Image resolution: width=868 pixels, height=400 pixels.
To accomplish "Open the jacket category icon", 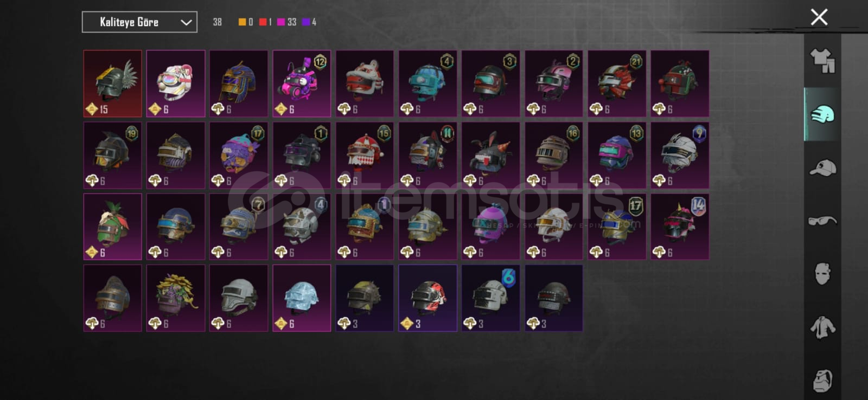I will (x=822, y=327).
